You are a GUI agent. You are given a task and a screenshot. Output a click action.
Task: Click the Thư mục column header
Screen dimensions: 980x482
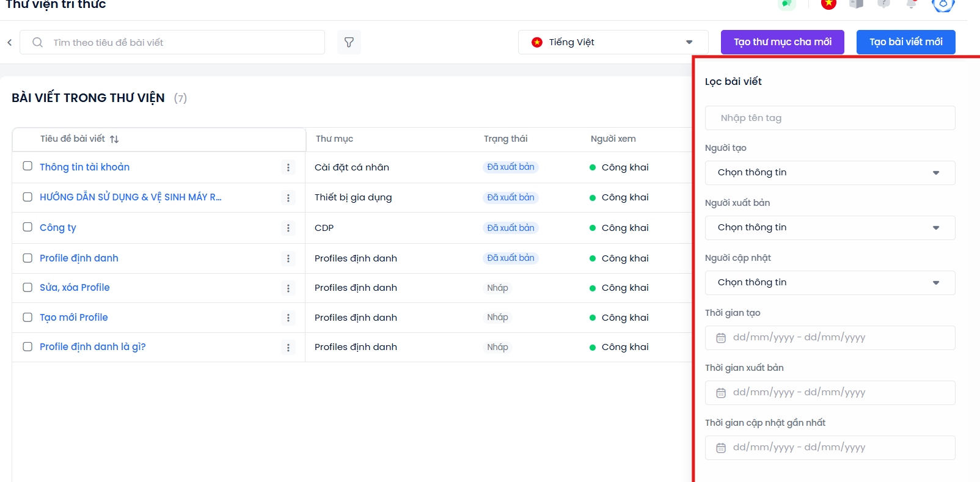[334, 139]
